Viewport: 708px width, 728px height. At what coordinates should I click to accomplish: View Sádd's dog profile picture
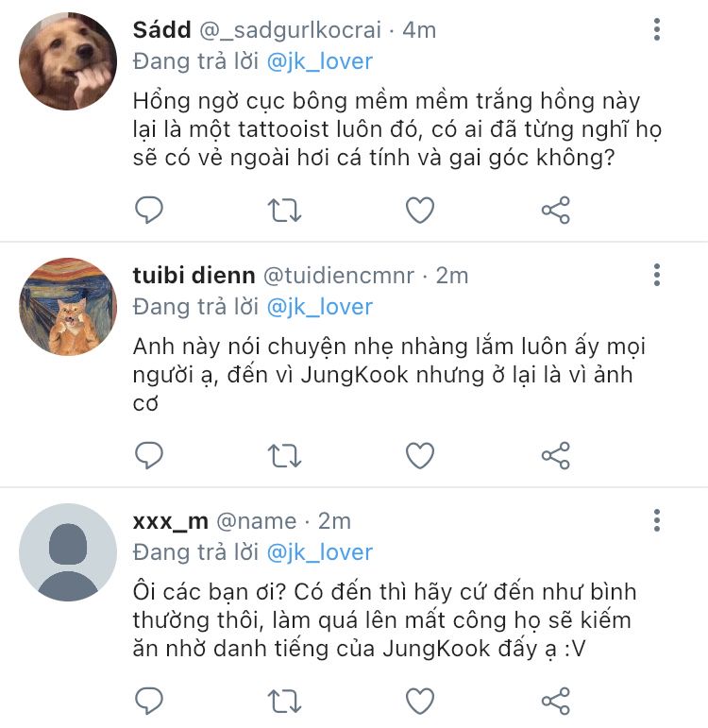pyautogui.click(x=68, y=62)
